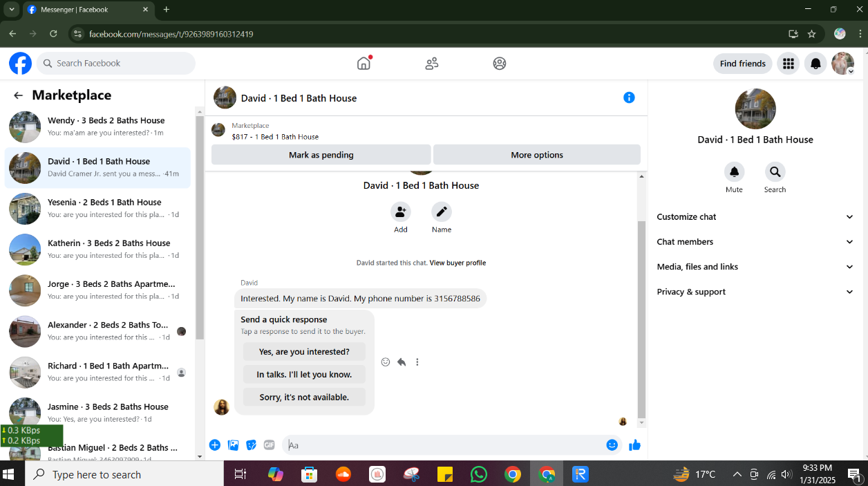Open Richard 1 Bed 1 Bath Apartment chat
Viewport: 868px width, 486px height.
97,372
